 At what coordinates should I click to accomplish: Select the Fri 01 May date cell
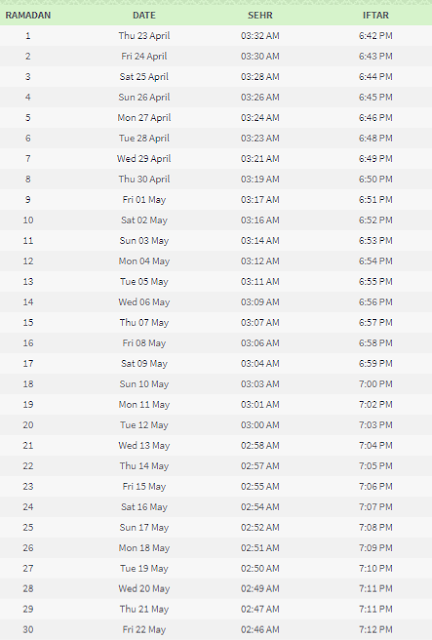coord(144,200)
